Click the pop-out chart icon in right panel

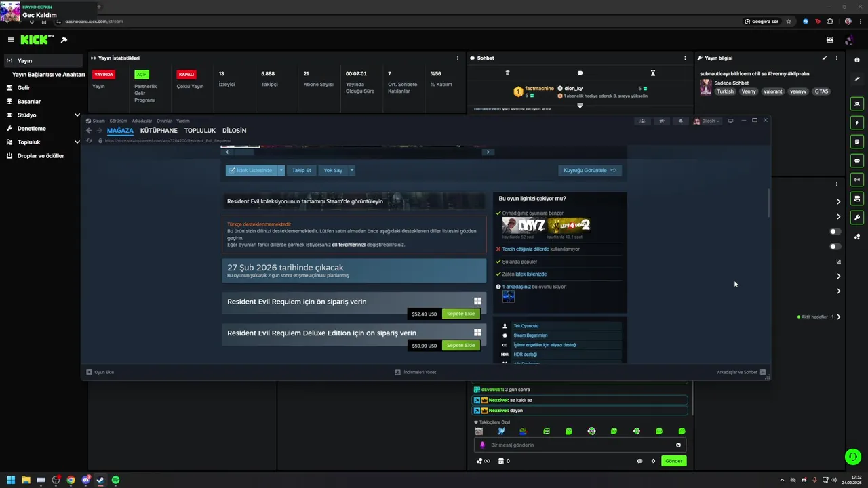click(839, 261)
